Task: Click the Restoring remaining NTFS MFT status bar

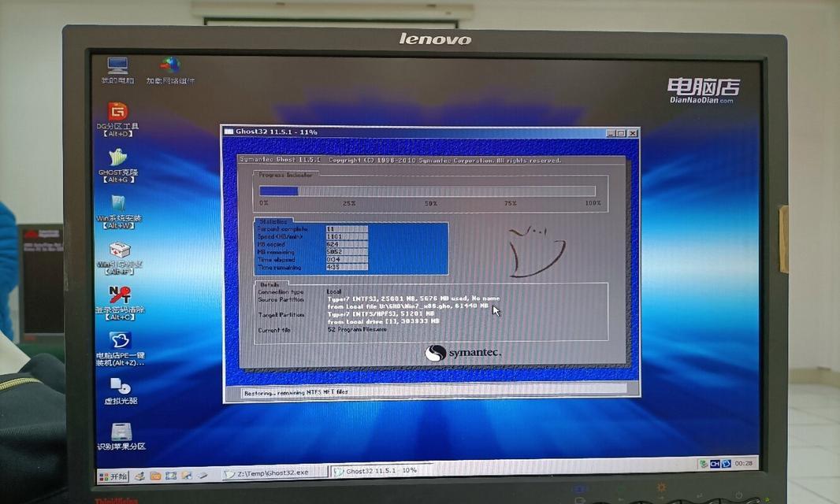Action: pyautogui.click(x=434, y=391)
